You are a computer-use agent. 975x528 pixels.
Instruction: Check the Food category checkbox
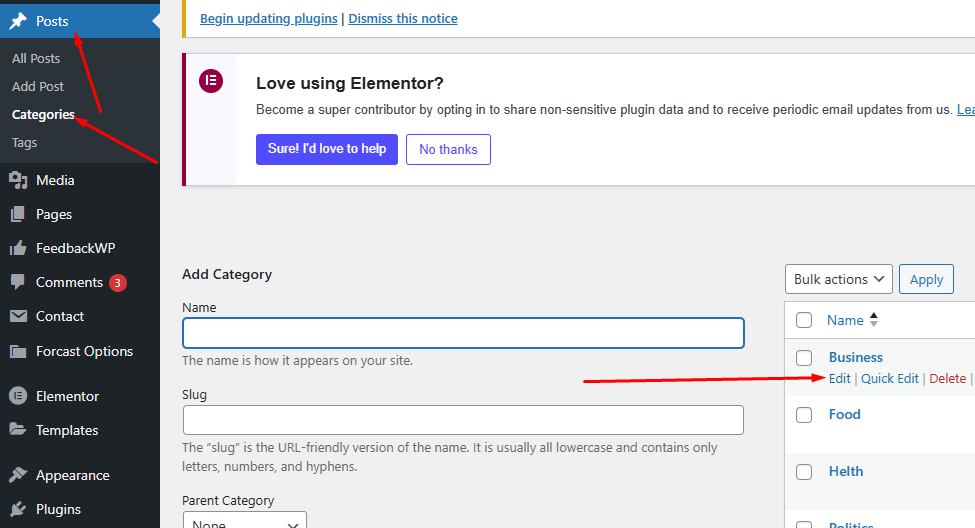click(804, 415)
